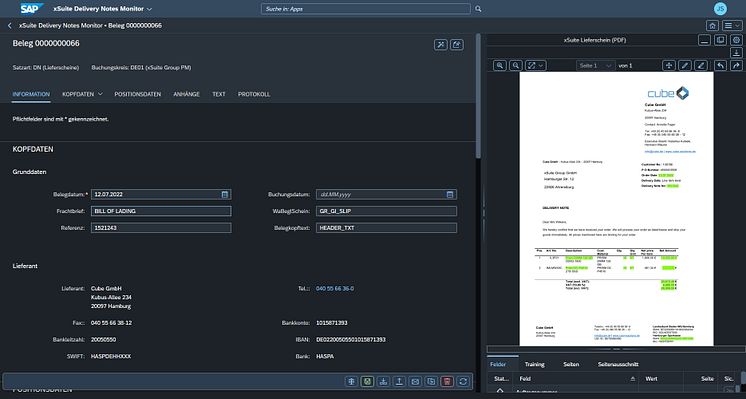Open the Seiten tab in viewer
Viewport: 746px width, 399px height.
[571, 364]
